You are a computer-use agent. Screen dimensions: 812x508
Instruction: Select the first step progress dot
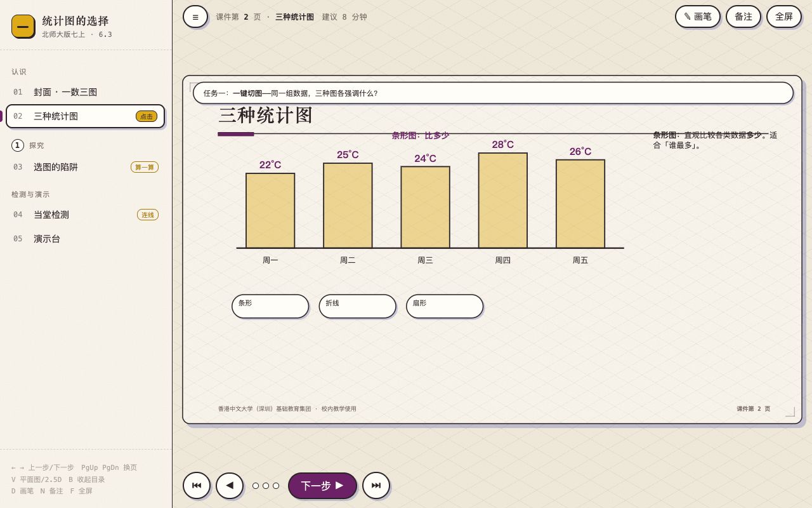point(256,486)
